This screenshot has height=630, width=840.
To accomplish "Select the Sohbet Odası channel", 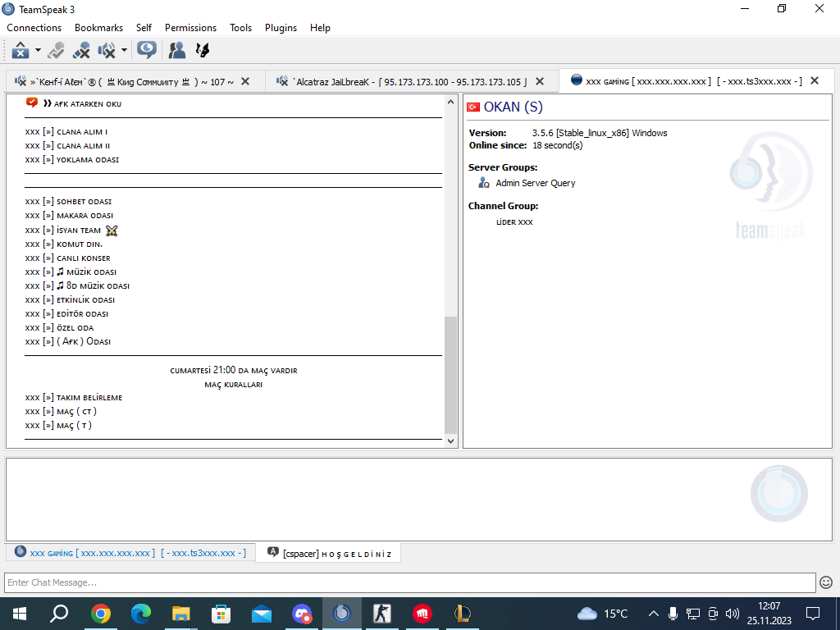I will coord(68,202).
